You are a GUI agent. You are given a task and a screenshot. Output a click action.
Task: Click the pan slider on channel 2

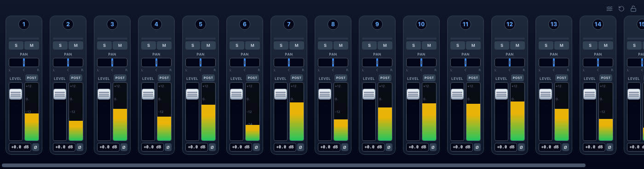[68, 62]
